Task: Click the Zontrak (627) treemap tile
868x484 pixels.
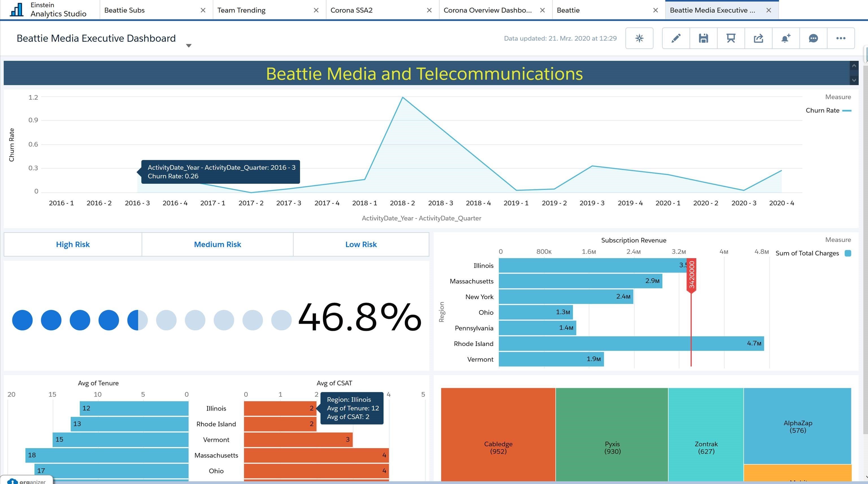Action: tap(706, 435)
